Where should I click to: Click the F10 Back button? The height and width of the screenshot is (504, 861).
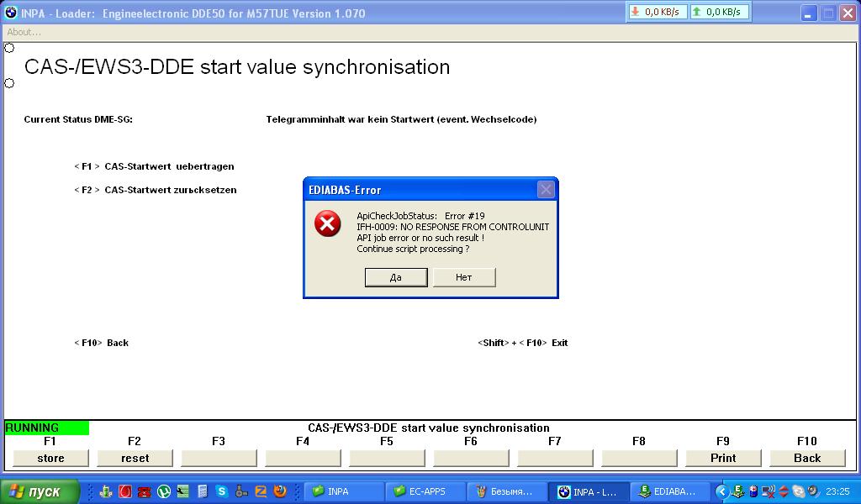[806, 458]
